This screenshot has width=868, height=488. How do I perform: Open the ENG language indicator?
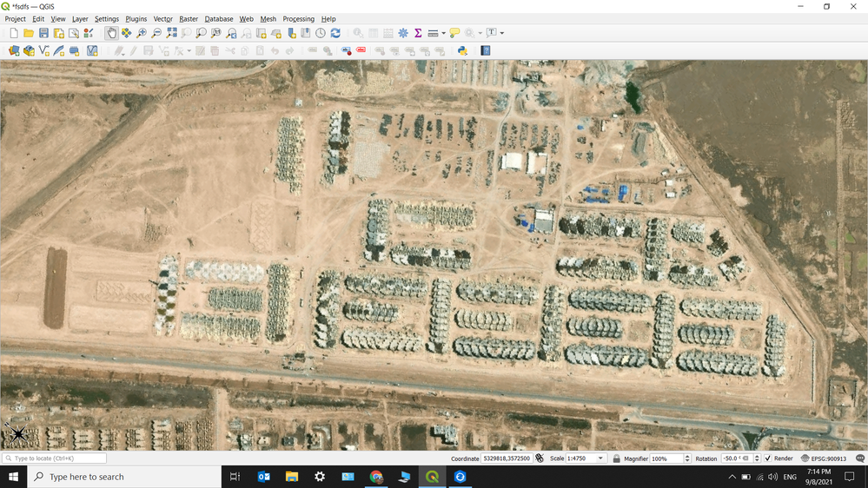point(790,477)
